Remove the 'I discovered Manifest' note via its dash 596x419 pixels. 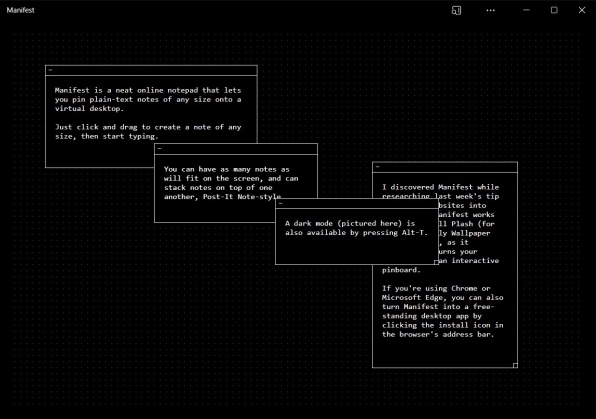pyautogui.click(x=377, y=167)
